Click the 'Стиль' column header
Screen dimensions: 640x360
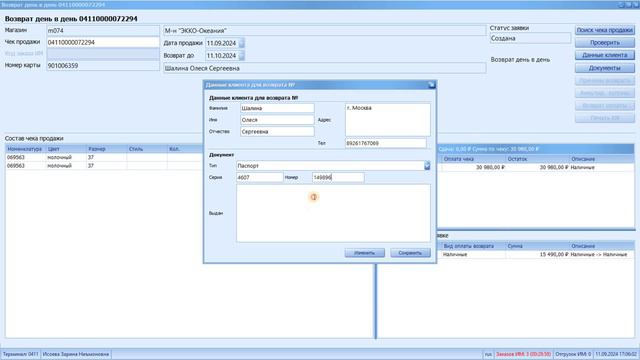pyautogui.click(x=147, y=149)
